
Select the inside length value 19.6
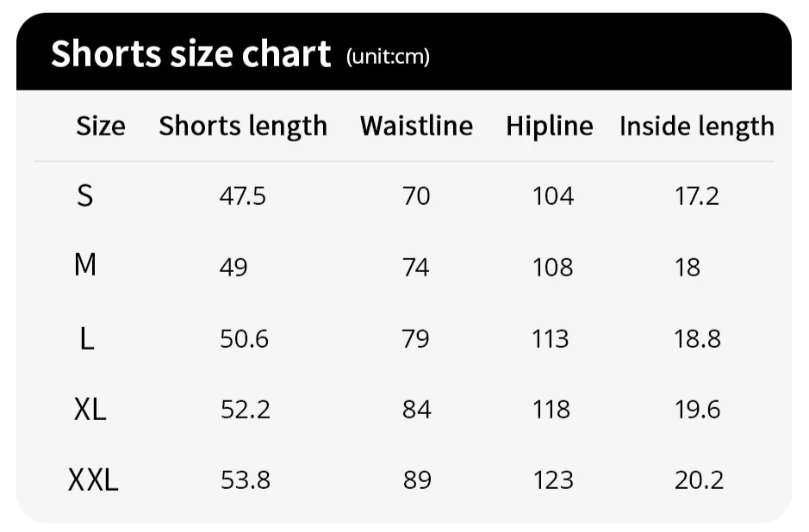[697, 410]
